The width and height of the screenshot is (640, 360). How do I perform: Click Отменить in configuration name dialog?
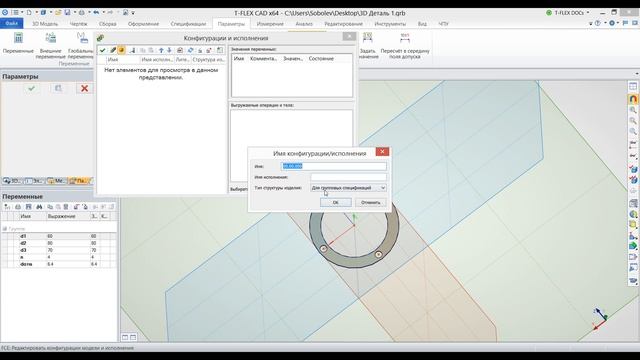tap(371, 202)
